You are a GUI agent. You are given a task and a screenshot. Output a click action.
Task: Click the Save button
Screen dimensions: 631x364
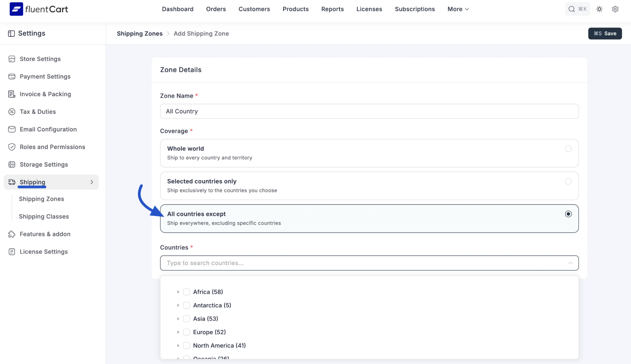click(x=605, y=34)
